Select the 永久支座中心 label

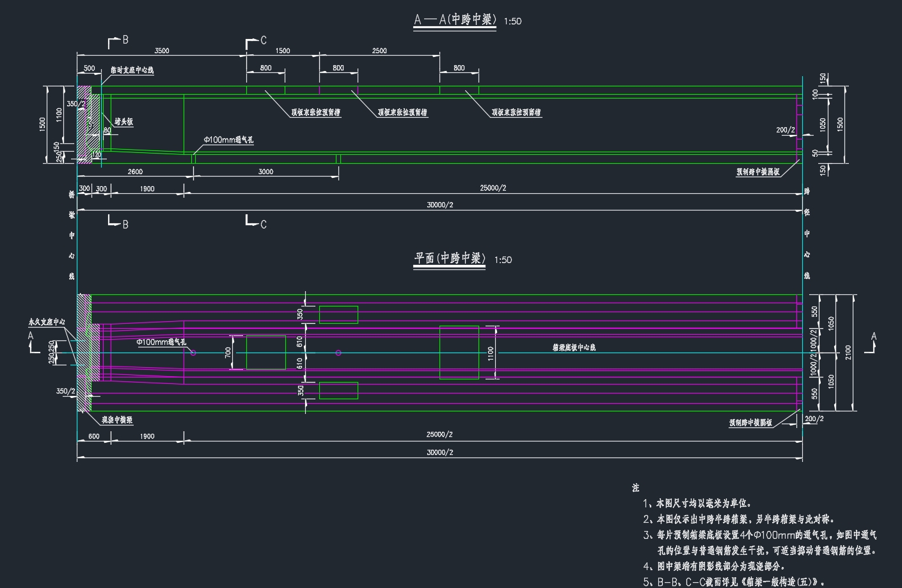click(x=47, y=322)
